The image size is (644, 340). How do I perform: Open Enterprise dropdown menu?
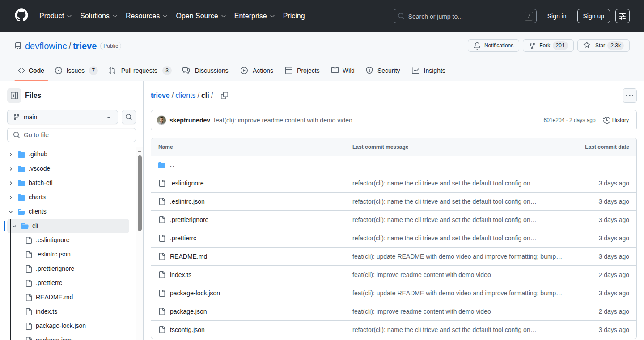(x=254, y=16)
